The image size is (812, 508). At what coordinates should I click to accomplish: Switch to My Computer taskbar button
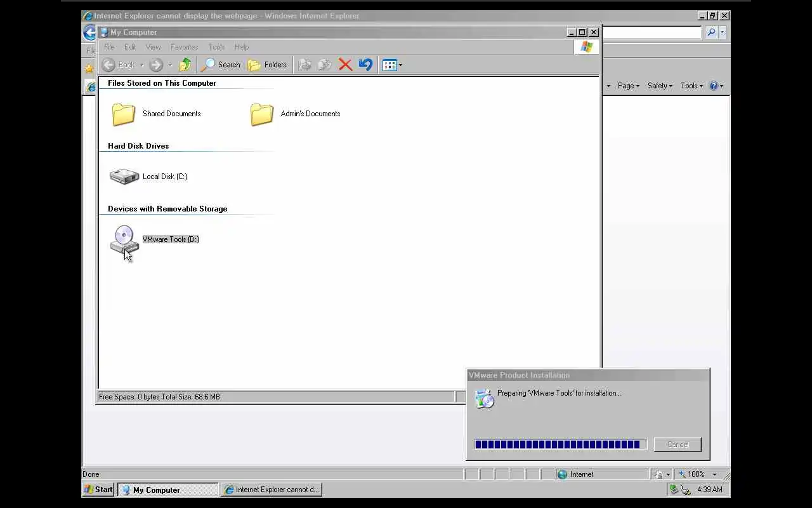click(x=168, y=490)
